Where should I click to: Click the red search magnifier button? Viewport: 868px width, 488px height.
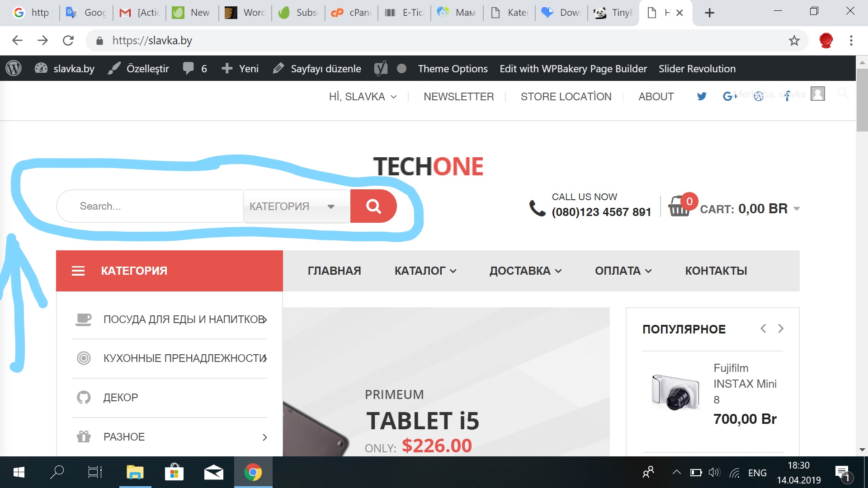(x=373, y=206)
